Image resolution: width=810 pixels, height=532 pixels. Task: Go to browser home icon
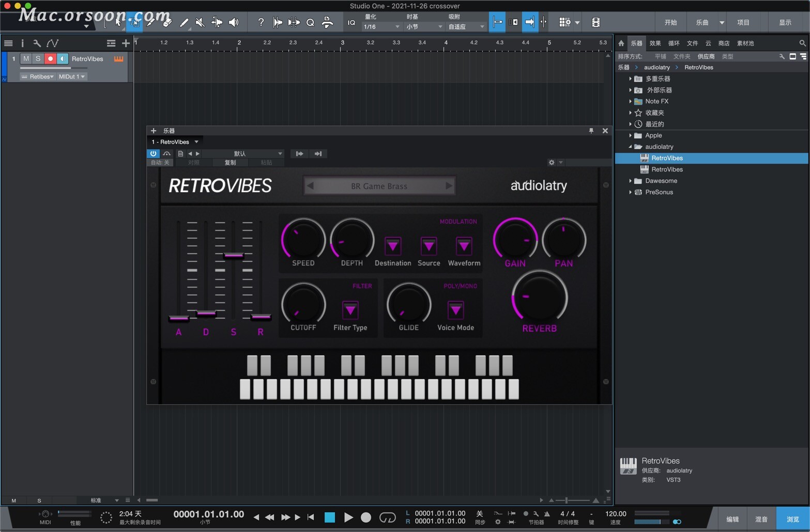(621, 43)
